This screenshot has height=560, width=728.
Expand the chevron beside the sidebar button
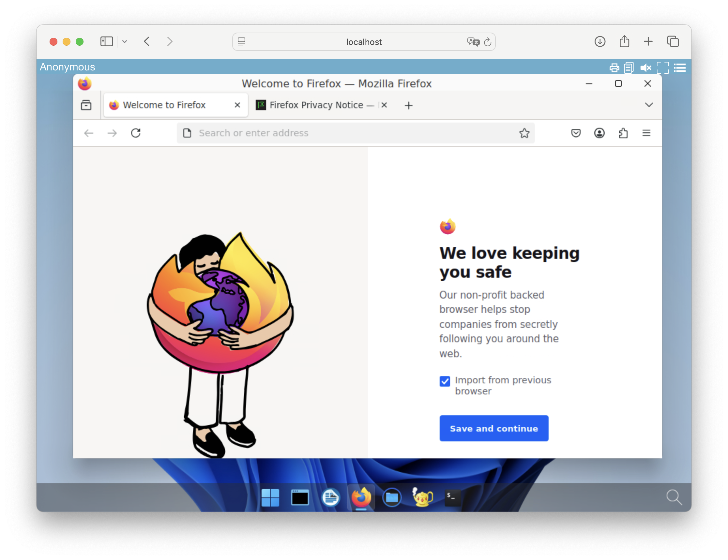[125, 41]
